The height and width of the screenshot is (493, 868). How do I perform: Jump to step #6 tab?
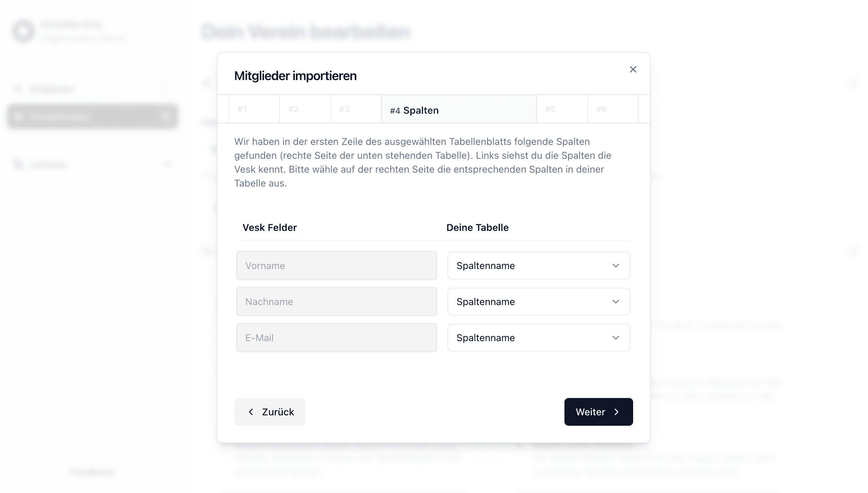(x=613, y=109)
